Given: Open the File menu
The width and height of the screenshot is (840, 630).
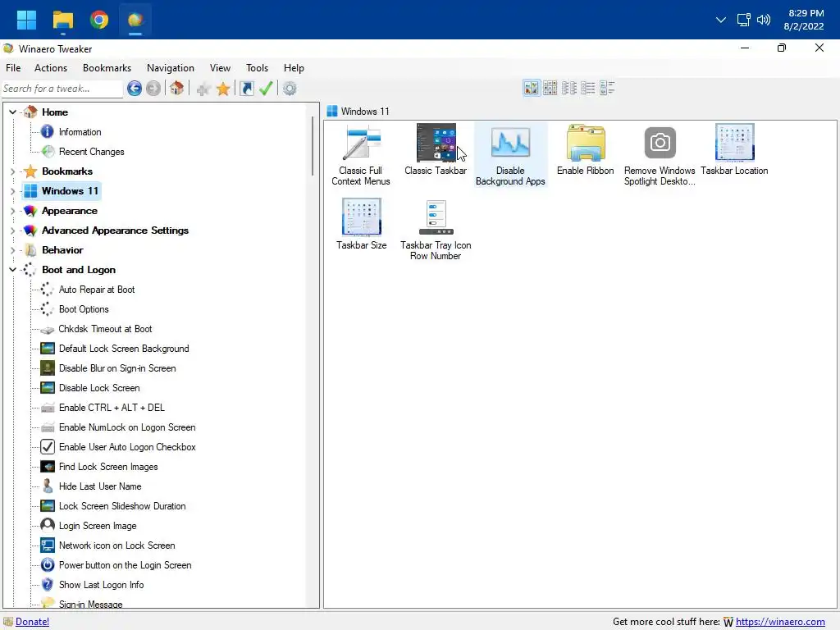Looking at the screenshot, I should (x=13, y=68).
